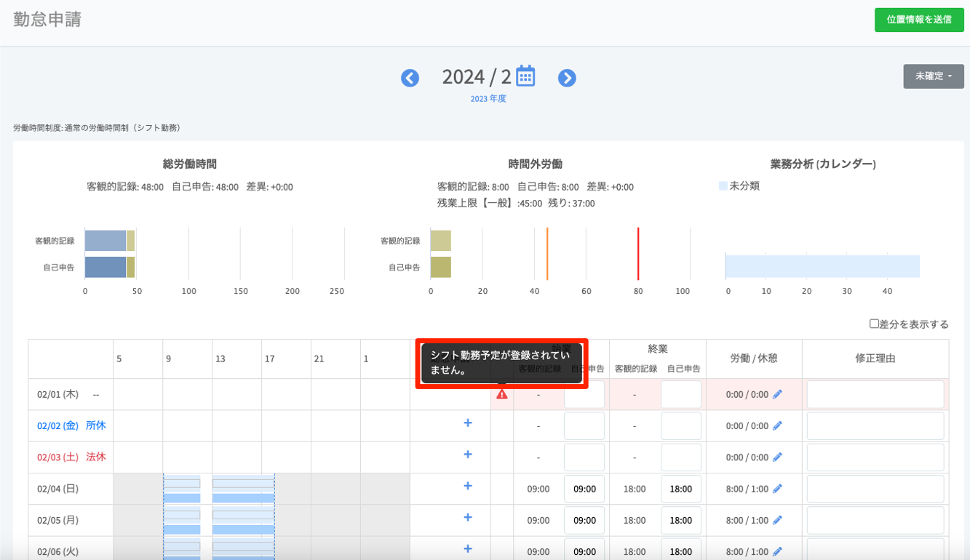The width and height of the screenshot is (970, 560).
Task: Click the 未分類 legend color swatch
Action: [723, 186]
